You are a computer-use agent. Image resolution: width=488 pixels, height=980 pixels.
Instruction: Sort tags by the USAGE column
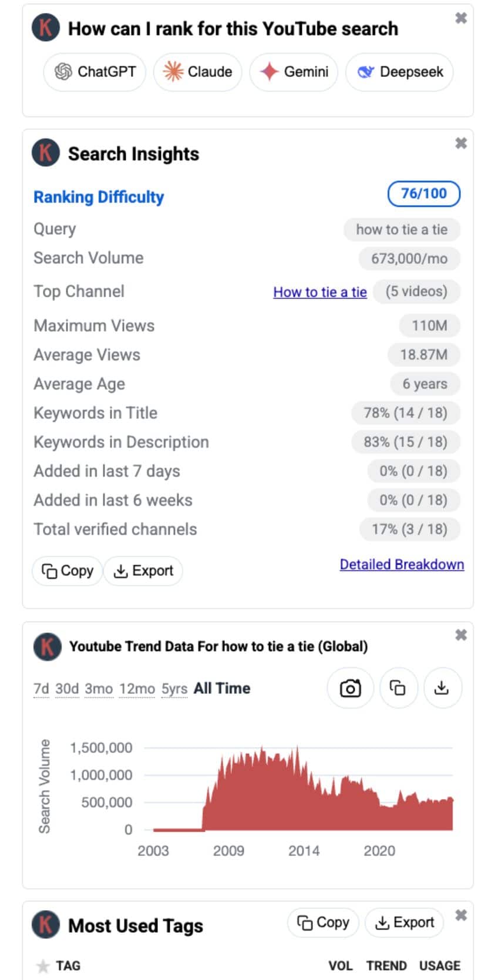tap(440, 965)
